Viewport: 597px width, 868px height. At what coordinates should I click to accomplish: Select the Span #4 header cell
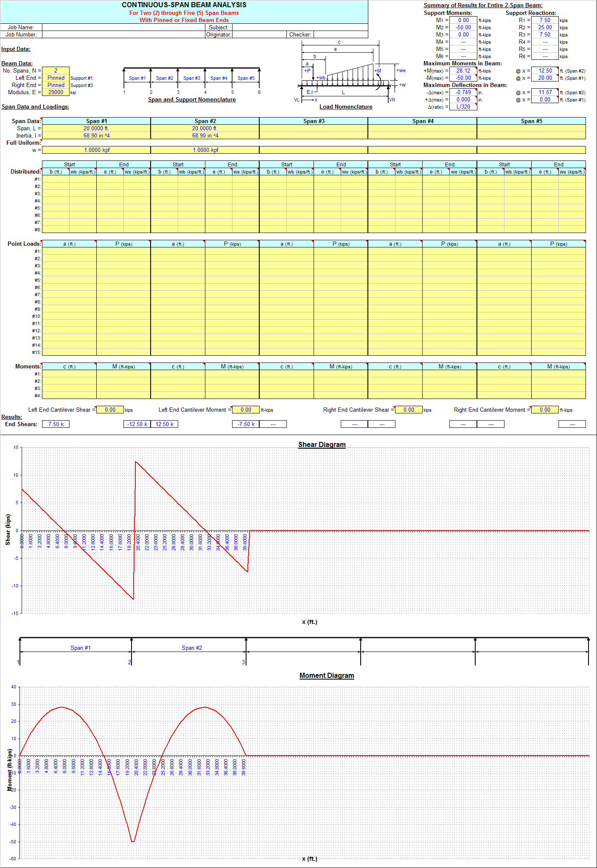(x=423, y=121)
